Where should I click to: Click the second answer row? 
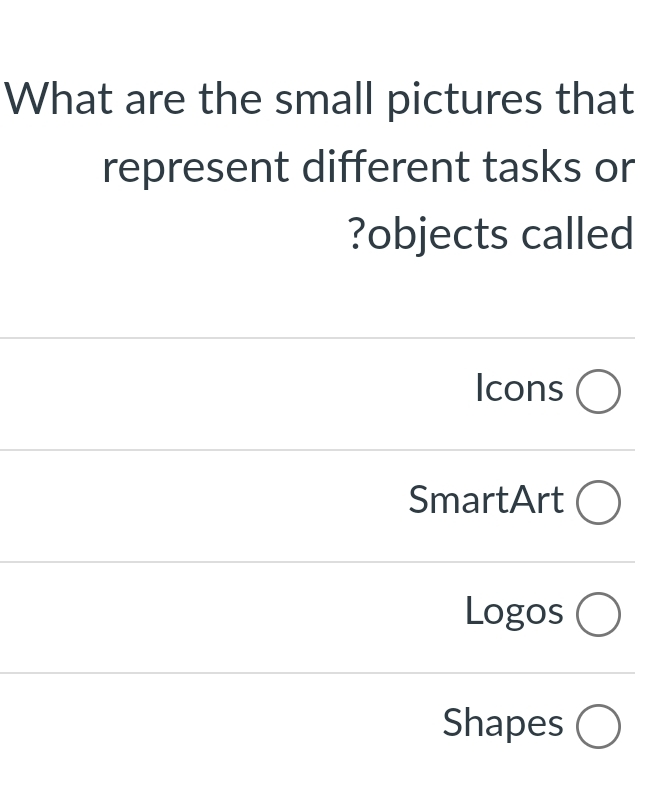[324, 503]
